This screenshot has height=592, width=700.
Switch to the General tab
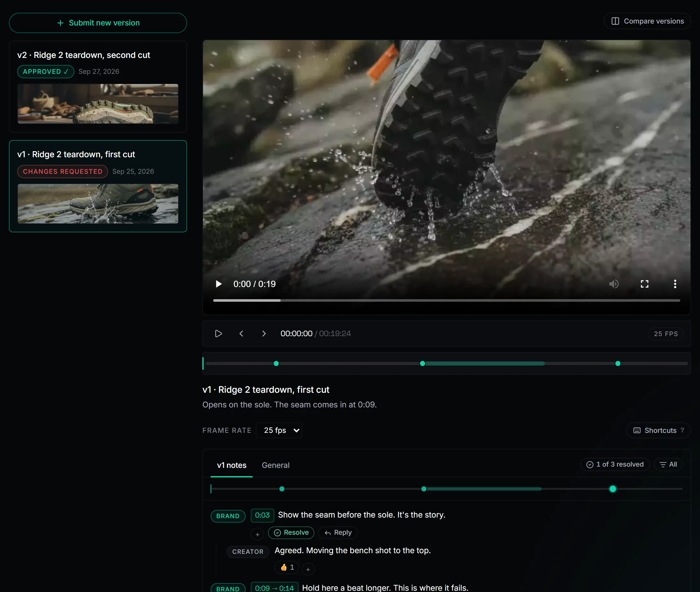coord(275,465)
